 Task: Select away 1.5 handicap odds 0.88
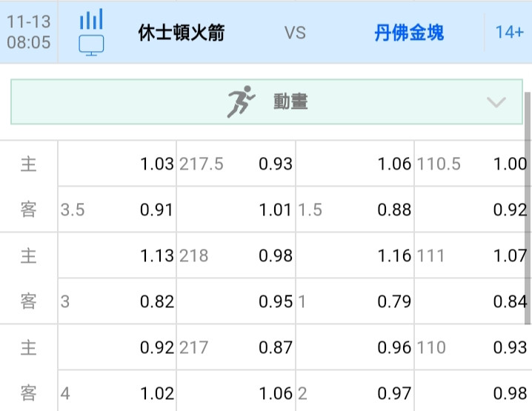pyautogui.click(x=394, y=210)
